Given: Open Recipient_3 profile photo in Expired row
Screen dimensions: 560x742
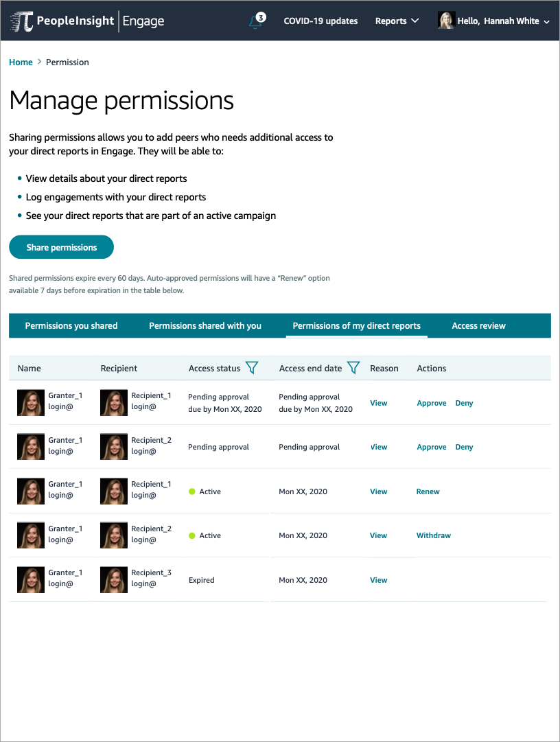Looking at the screenshot, I should click(x=114, y=580).
